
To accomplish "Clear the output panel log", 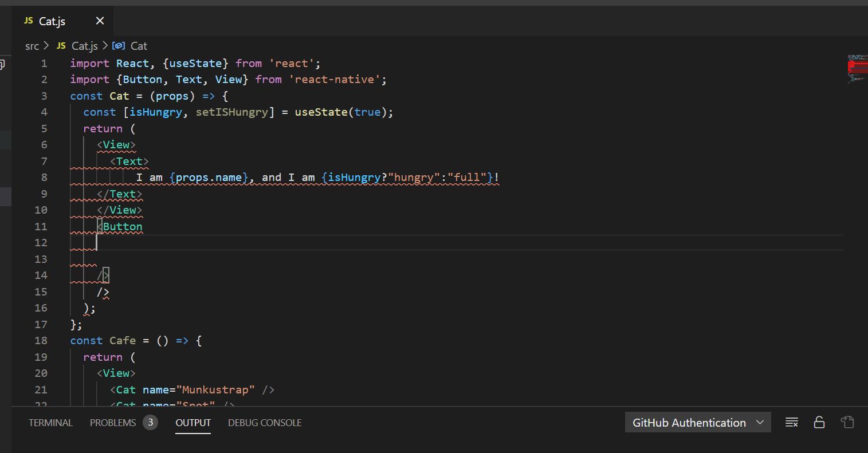I will pyautogui.click(x=791, y=423).
